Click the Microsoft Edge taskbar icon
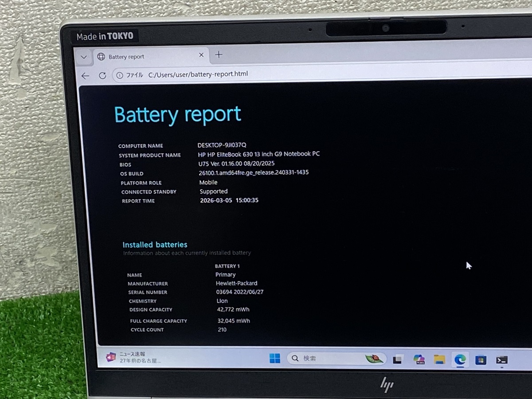This screenshot has width=532, height=399. point(460,360)
